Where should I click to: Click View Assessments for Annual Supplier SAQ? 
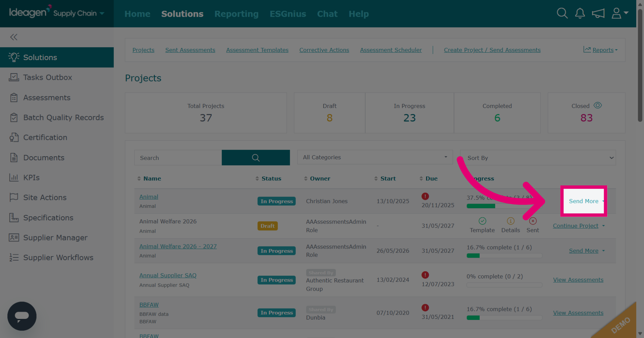[578, 280]
